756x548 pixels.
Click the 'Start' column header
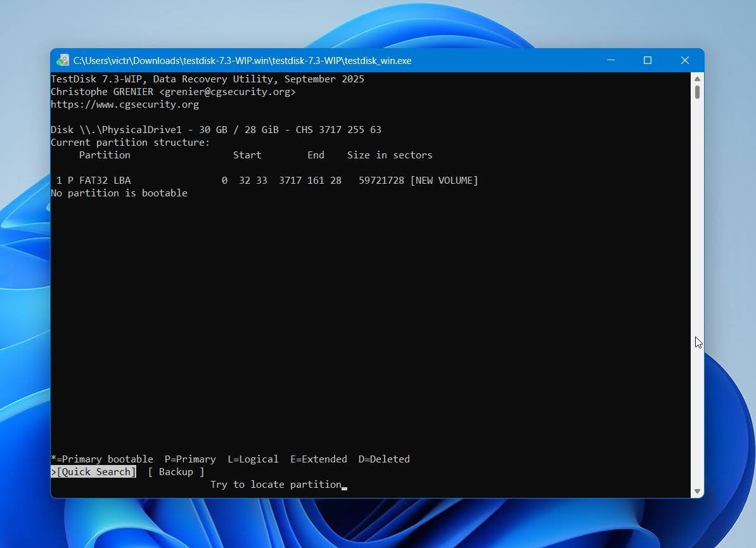tap(247, 155)
